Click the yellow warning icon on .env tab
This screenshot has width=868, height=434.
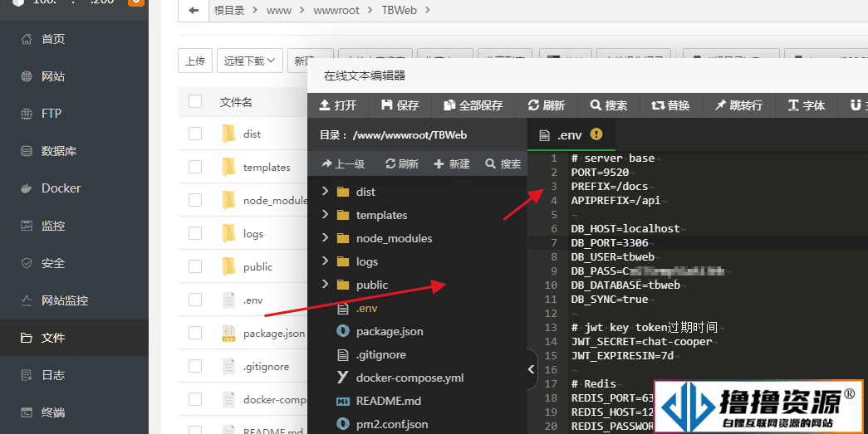[x=596, y=134]
